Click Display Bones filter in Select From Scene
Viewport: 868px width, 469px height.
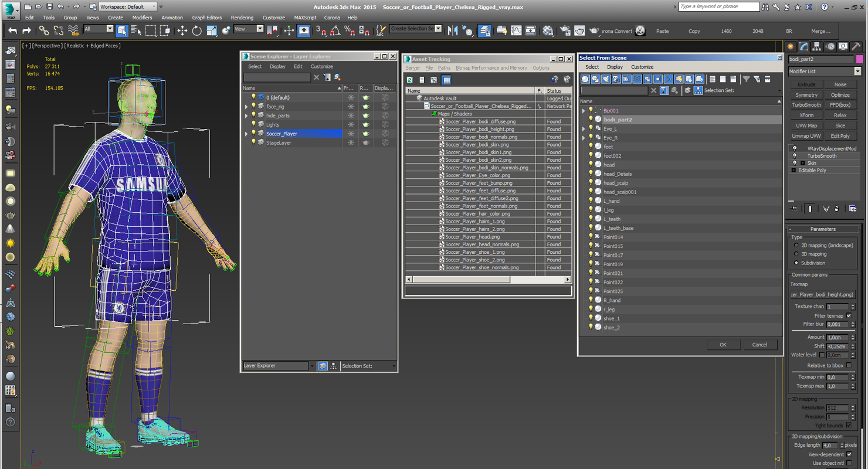coord(668,79)
